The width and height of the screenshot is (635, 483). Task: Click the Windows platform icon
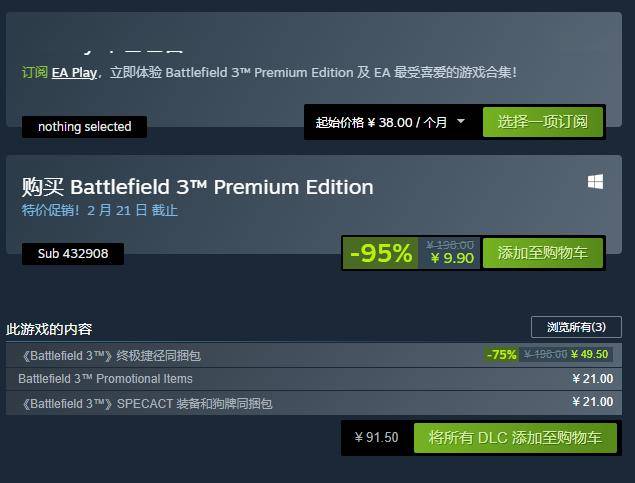point(595,181)
